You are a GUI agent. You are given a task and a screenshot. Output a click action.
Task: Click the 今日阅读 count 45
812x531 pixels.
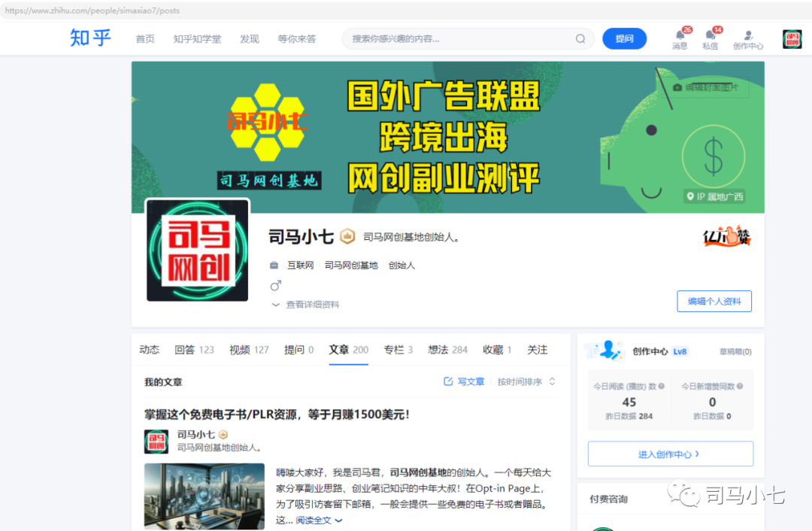pyautogui.click(x=629, y=402)
